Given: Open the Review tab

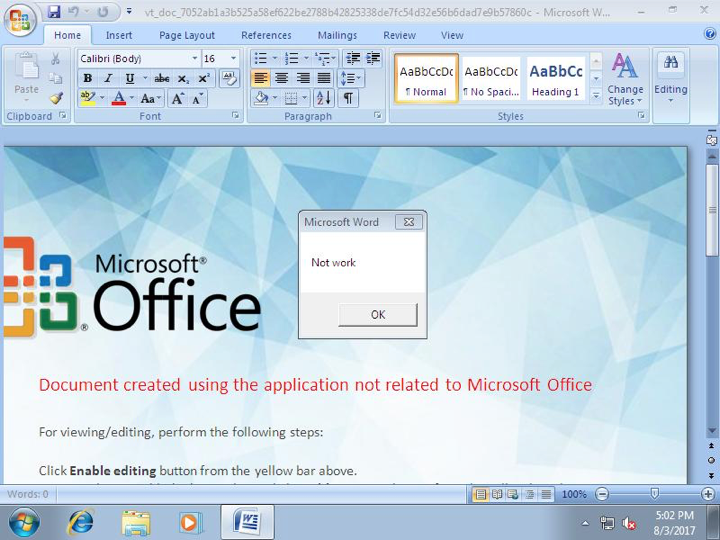Looking at the screenshot, I should click(399, 35).
